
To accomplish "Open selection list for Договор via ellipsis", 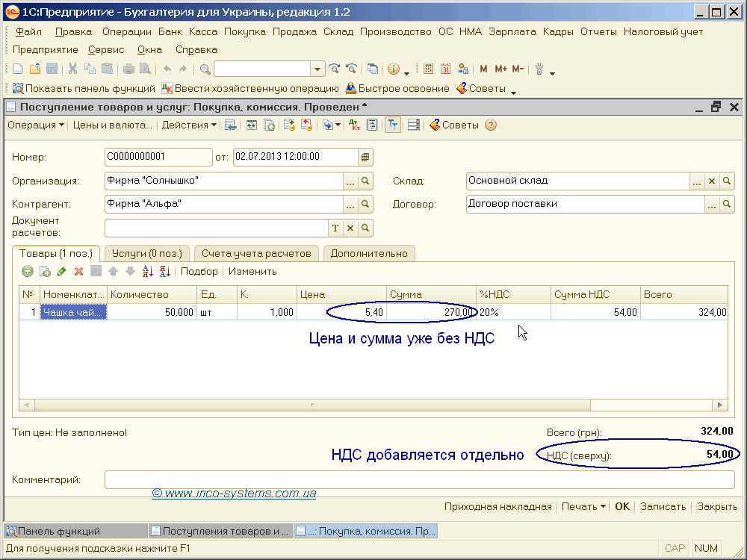I will pyautogui.click(x=712, y=204).
